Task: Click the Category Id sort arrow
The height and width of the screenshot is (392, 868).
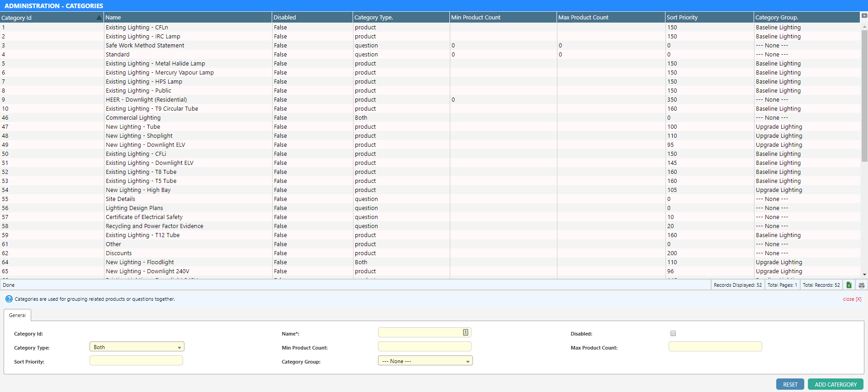Action: pos(99,18)
